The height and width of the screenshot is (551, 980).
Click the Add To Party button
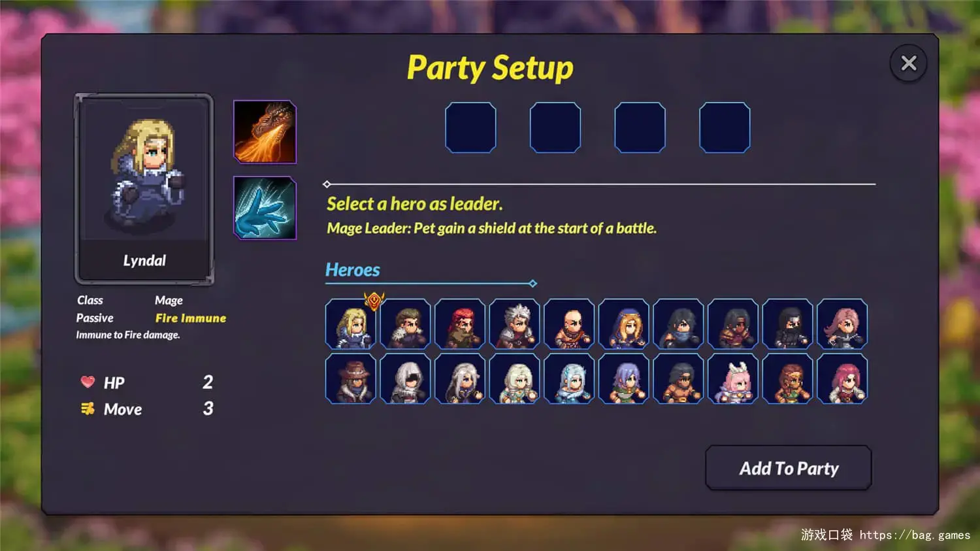[789, 468]
